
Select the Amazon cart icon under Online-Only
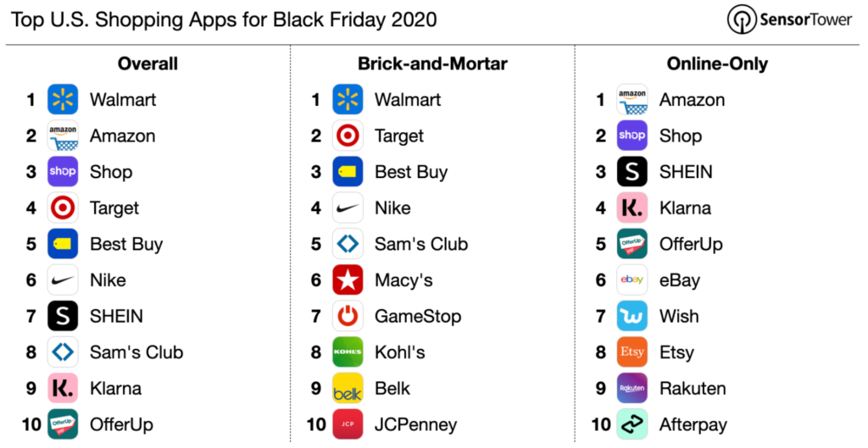coord(632,100)
